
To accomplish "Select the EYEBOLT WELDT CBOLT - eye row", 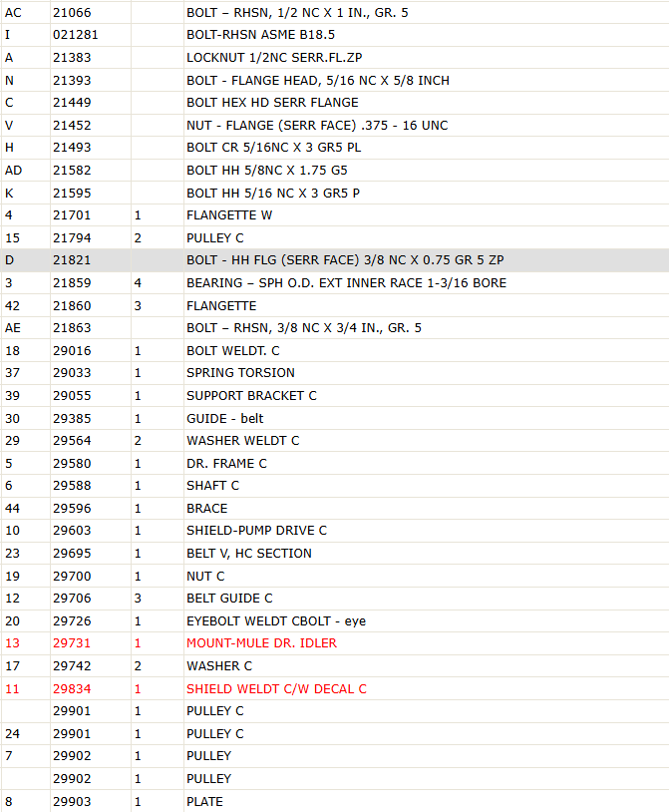I will [x=334, y=620].
